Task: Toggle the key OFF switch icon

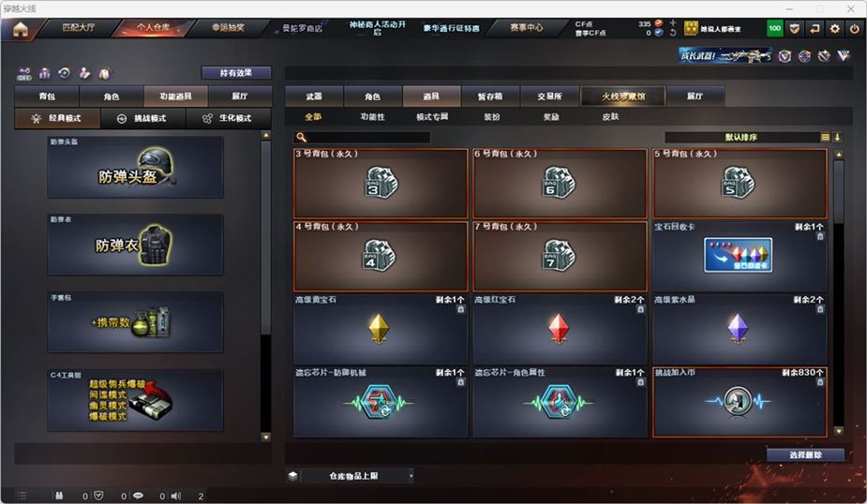Action: tap(24, 73)
